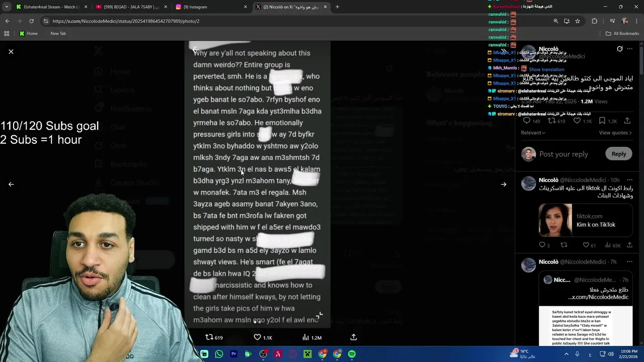The height and width of the screenshot is (362, 644).
Task: Open the quoted post in the 7h reply
Action: click(586, 309)
